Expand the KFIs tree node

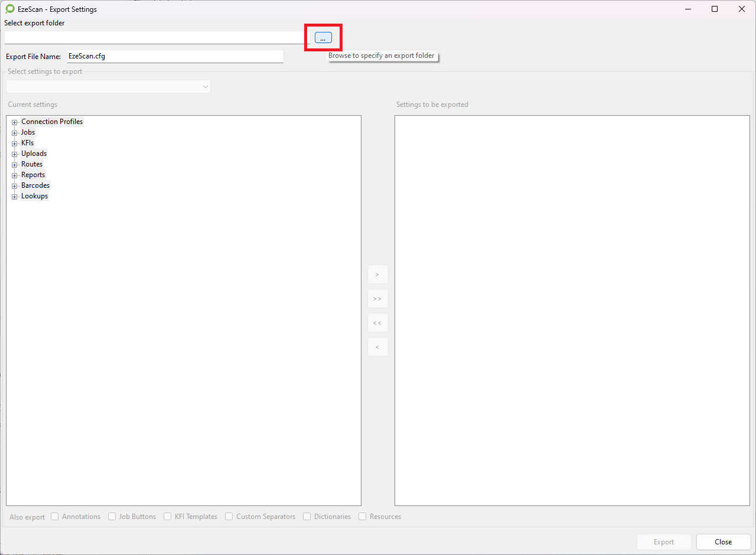pos(15,143)
